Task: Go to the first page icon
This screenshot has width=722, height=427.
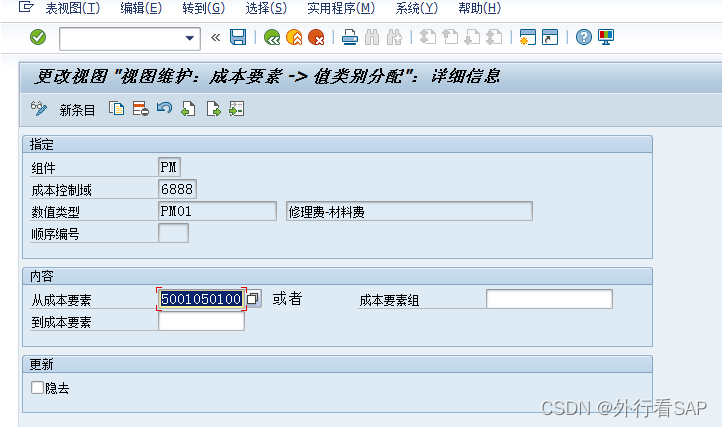Action: coord(428,37)
